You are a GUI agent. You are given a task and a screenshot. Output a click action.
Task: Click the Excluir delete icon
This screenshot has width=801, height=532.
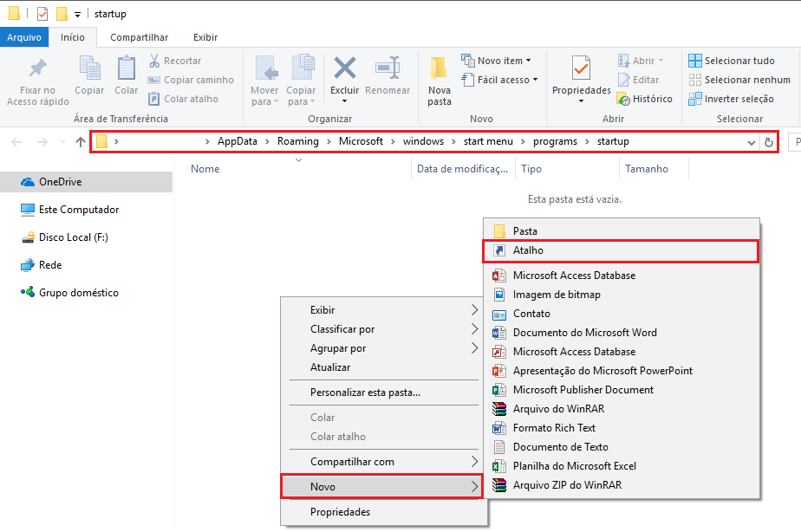[x=345, y=68]
